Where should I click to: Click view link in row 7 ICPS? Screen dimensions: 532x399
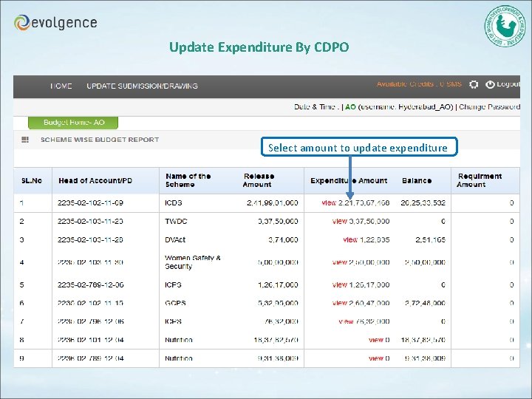point(346,321)
